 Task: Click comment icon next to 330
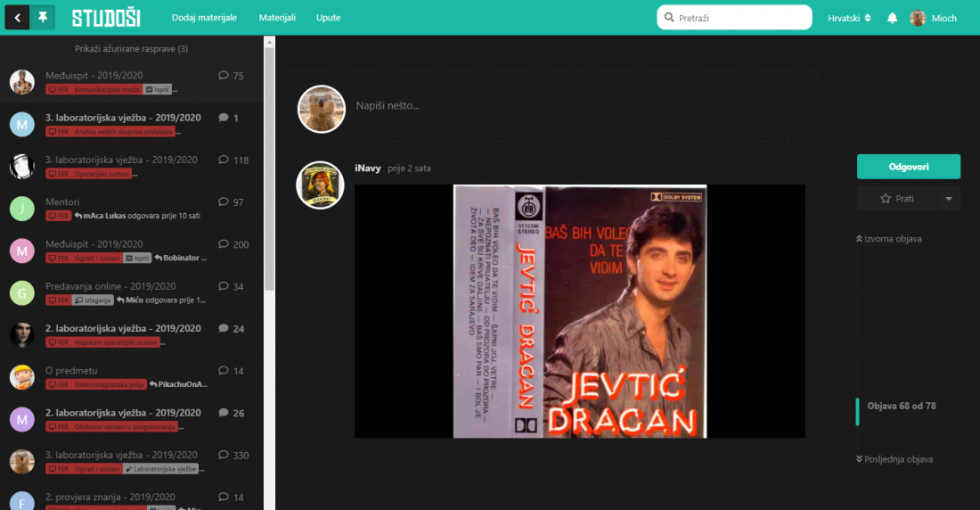tap(223, 455)
